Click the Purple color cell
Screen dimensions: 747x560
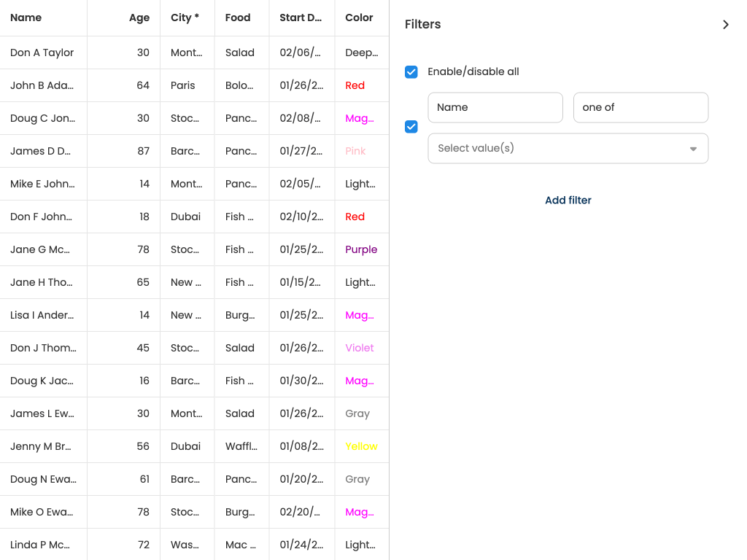pos(361,249)
